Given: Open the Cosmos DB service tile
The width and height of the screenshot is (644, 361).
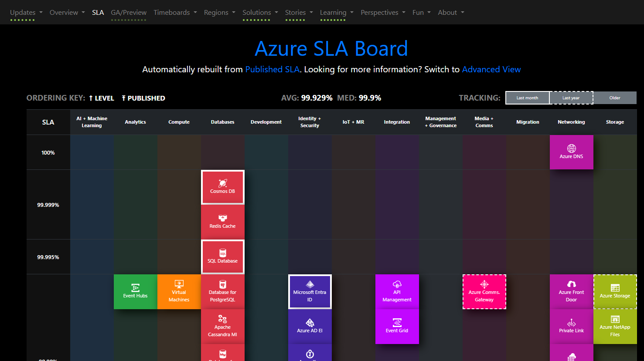Looking at the screenshot, I should [222, 187].
